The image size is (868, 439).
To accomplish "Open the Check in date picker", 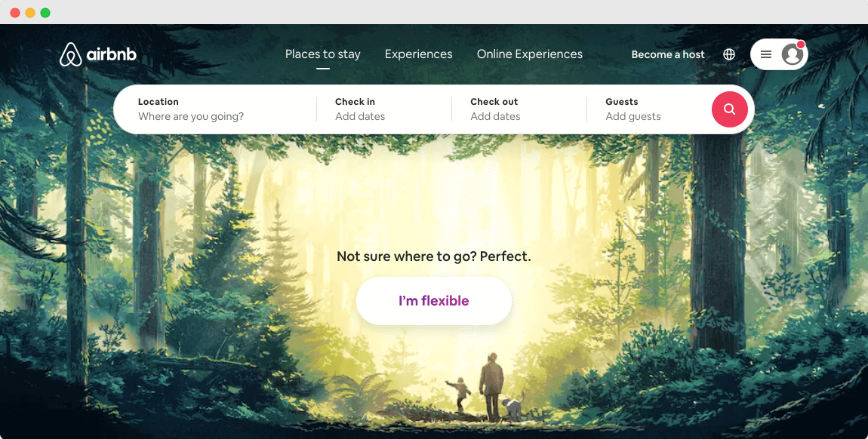I will (x=384, y=109).
